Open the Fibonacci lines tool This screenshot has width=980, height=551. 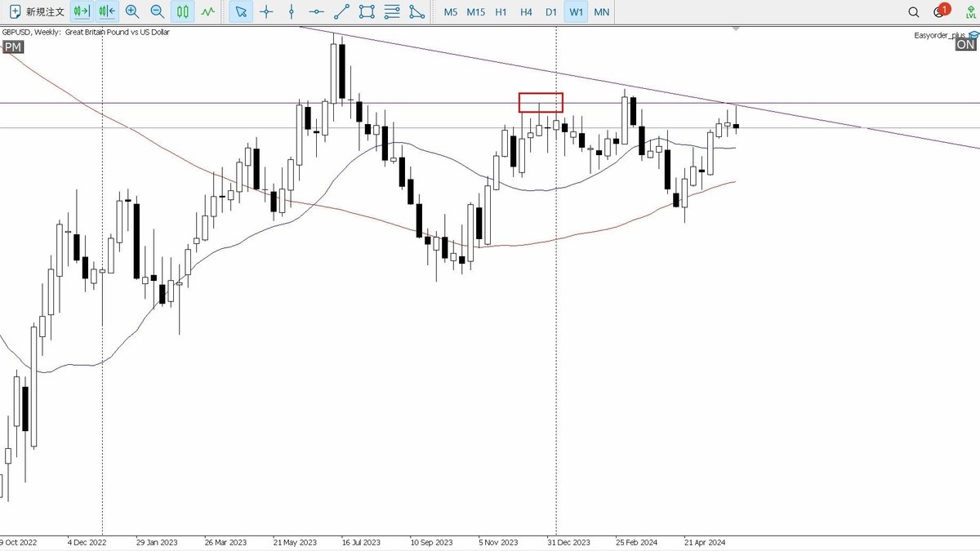point(392,12)
